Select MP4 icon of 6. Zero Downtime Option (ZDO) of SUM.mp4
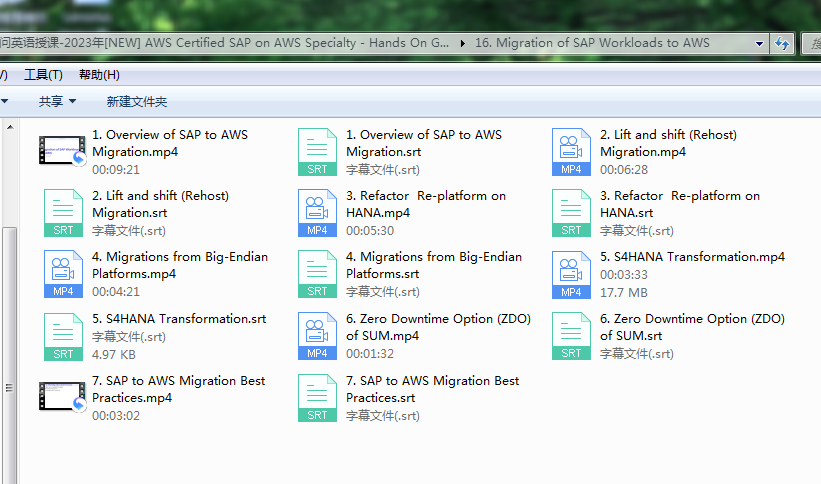 (317, 336)
